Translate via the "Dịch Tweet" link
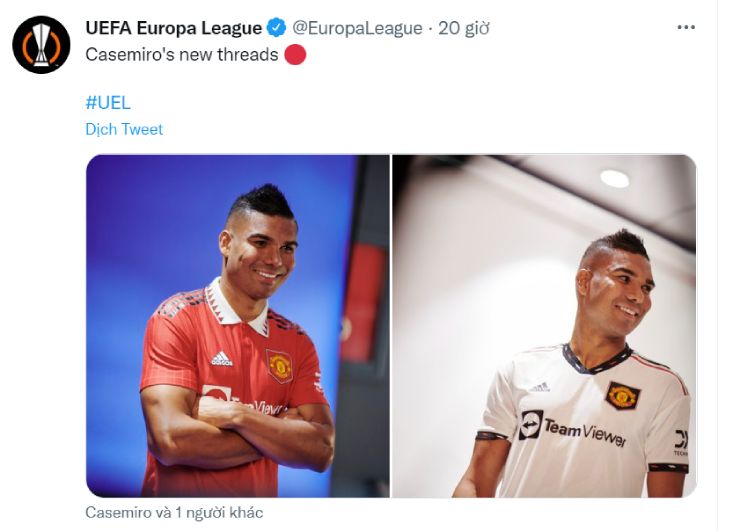Viewport: 740px width, 531px height. coord(124,129)
